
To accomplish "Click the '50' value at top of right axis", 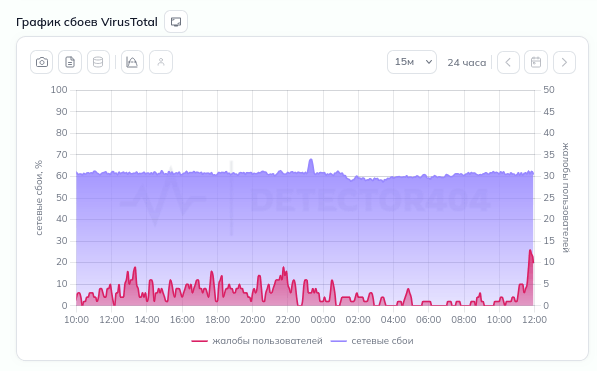I will pos(549,90).
